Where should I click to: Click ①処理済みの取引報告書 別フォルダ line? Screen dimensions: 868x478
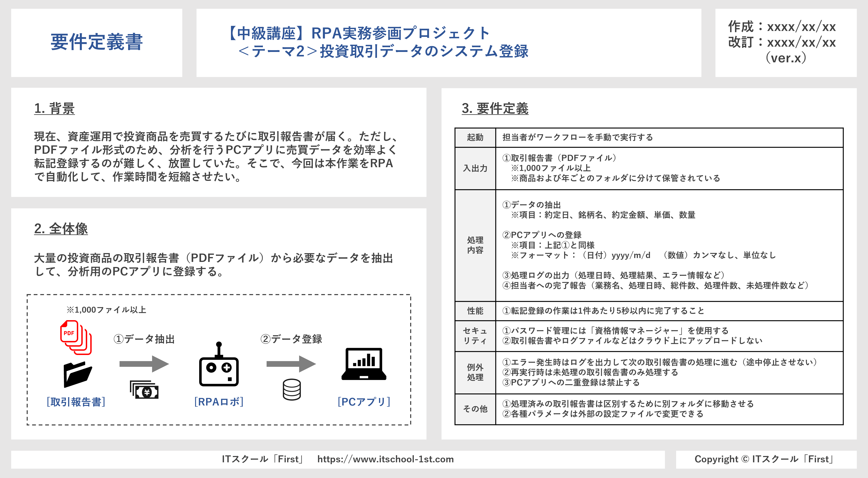pos(628,404)
